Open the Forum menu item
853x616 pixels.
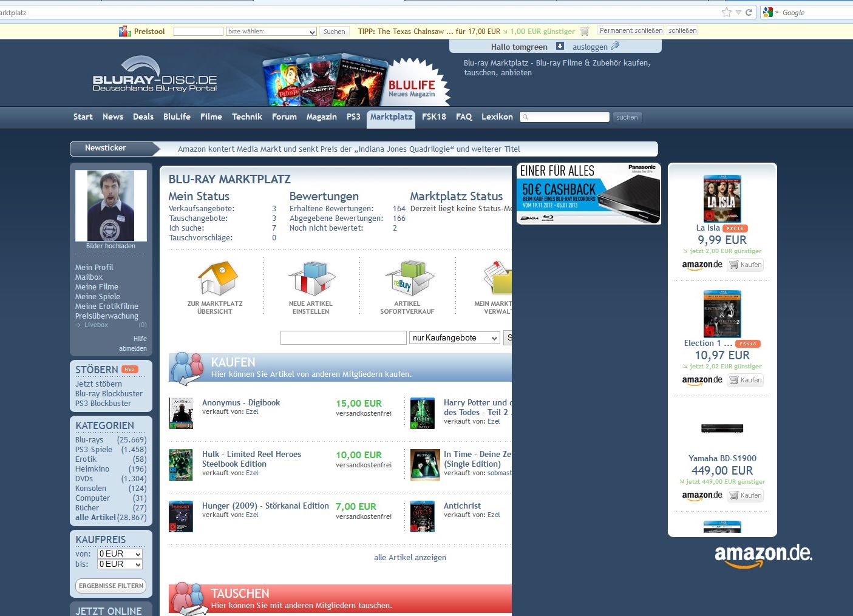(284, 117)
